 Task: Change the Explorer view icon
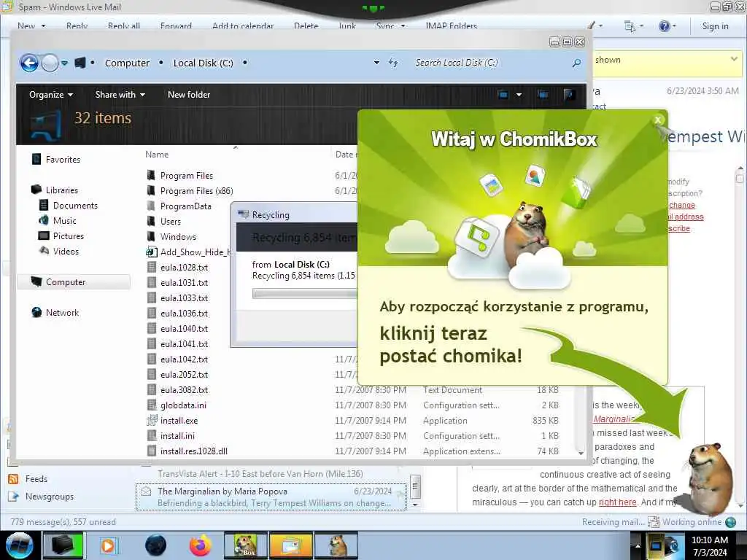coord(503,94)
